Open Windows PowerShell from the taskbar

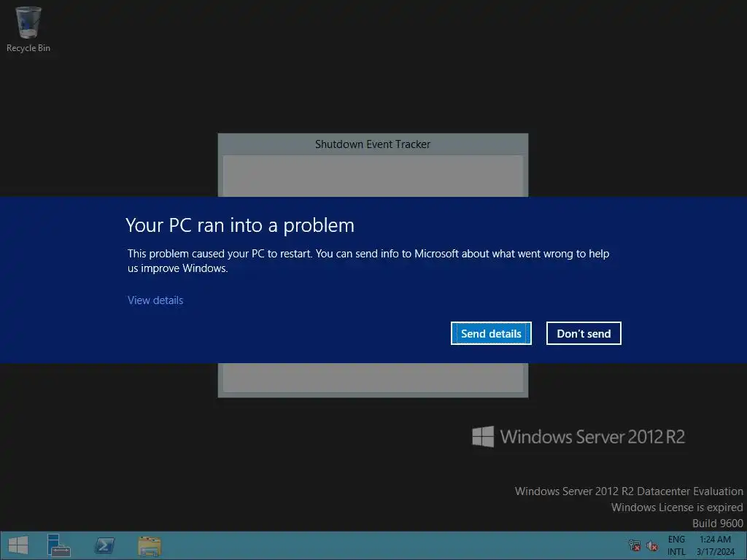104,545
